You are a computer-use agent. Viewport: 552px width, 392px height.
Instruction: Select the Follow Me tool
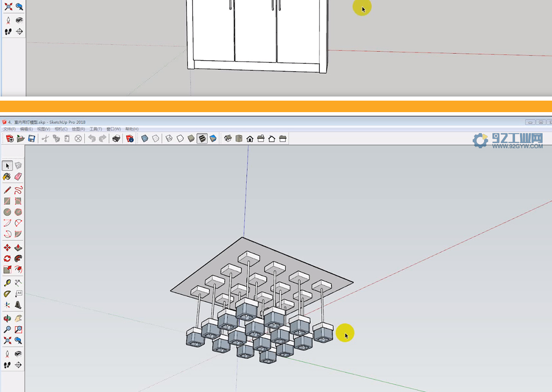tap(18, 259)
